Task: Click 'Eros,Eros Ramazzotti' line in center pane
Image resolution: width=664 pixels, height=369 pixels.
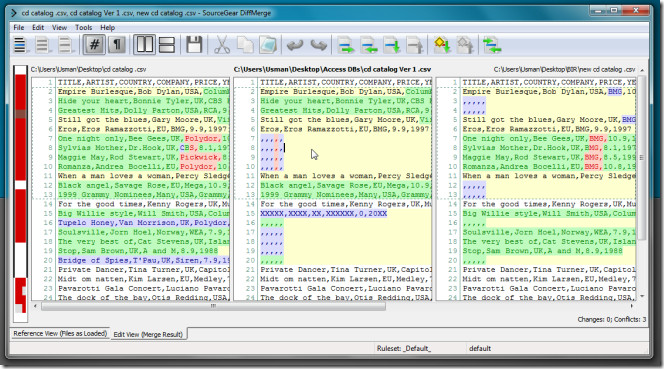Action: tap(346, 129)
